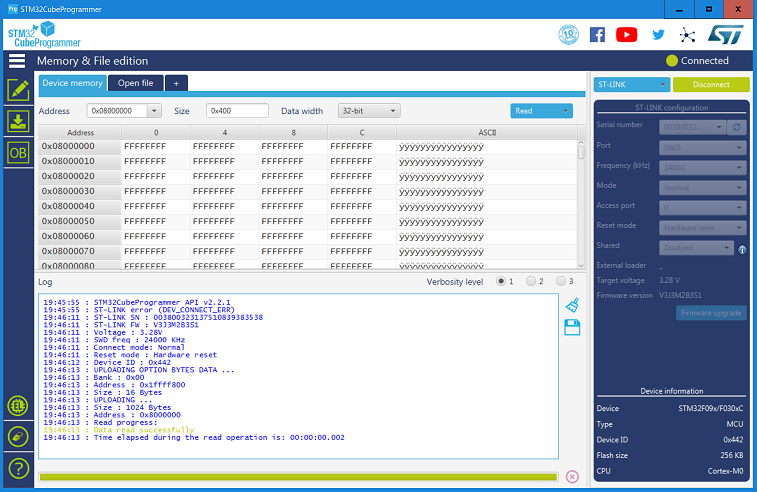Open the Data width 32-bit dropdown
The image size is (757, 492).
(x=369, y=111)
